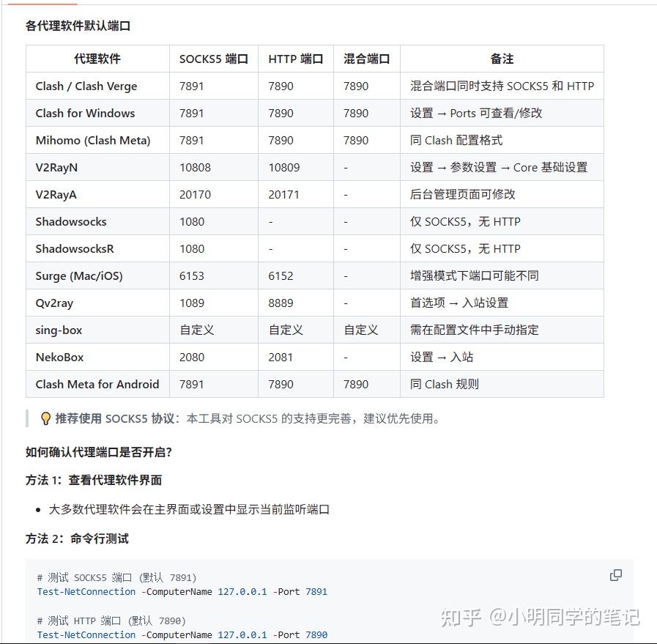Screen dimensions: 657x644
Task: Select the sing-box row name
Action: pos(59,330)
